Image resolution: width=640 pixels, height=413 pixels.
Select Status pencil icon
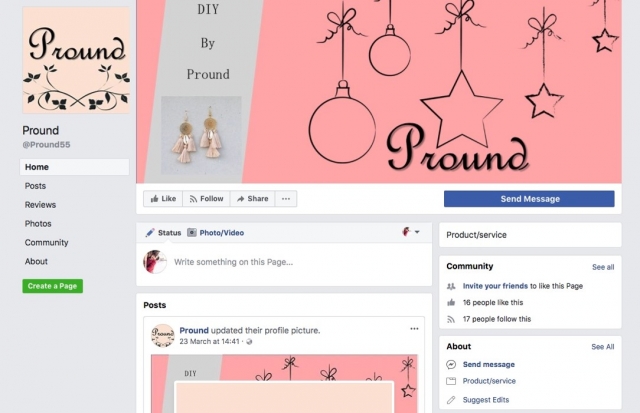click(150, 233)
